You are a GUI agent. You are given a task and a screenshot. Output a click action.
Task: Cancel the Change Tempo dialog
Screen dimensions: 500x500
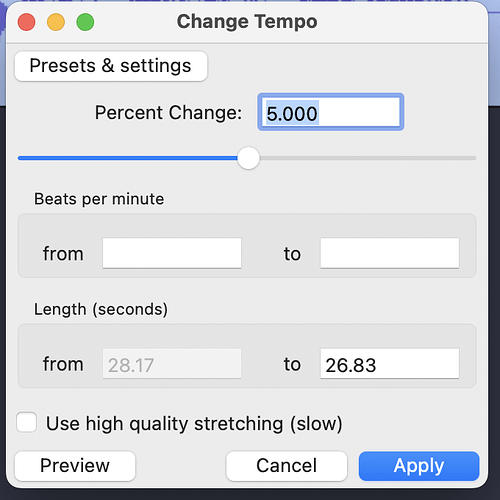pos(287,466)
